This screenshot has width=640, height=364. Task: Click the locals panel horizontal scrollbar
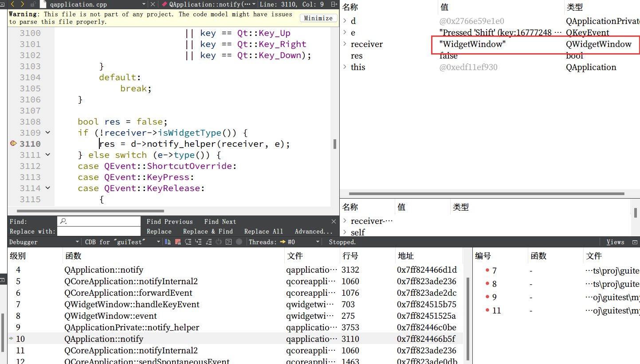pyautogui.click(x=487, y=194)
